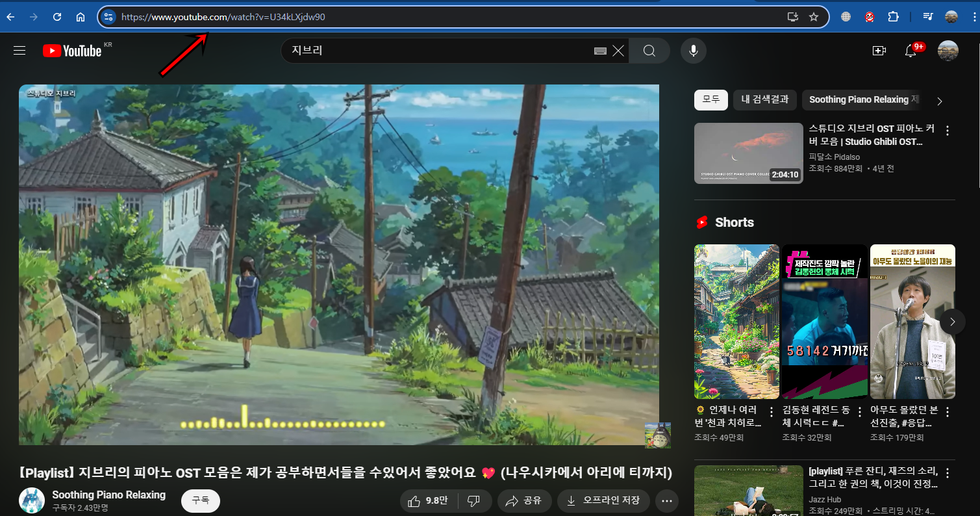Clear the search text with X

618,51
